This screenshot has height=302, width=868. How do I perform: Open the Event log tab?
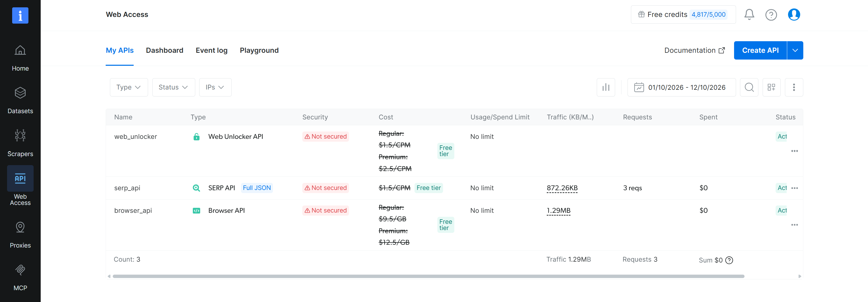click(x=212, y=51)
